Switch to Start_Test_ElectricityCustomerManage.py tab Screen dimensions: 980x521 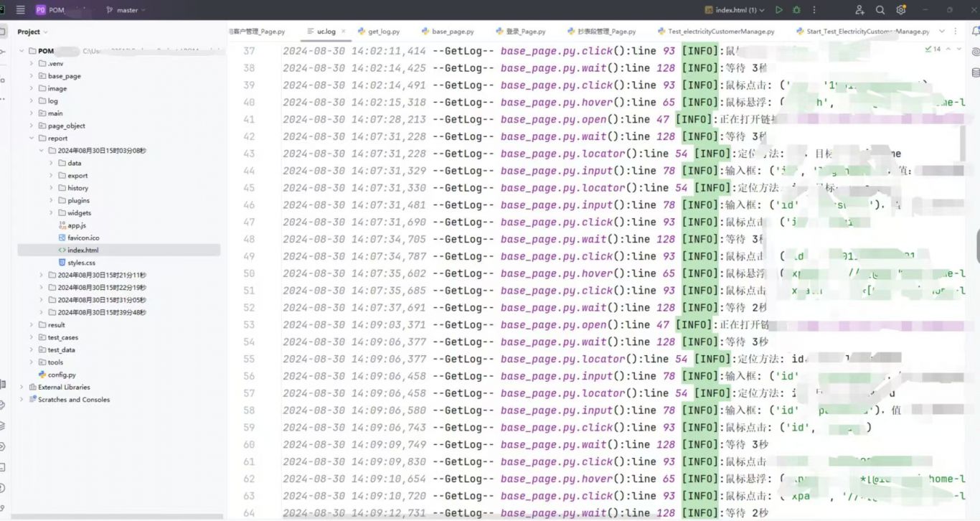(x=862, y=32)
